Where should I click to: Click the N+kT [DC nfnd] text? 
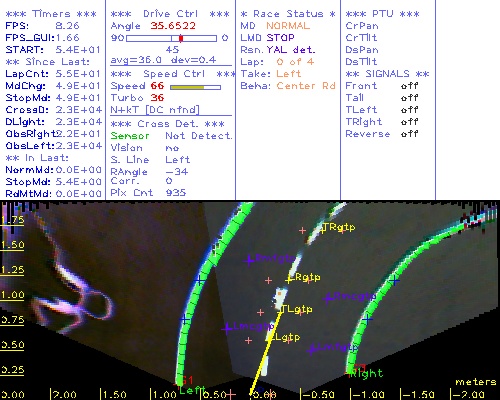[x=155, y=110]
